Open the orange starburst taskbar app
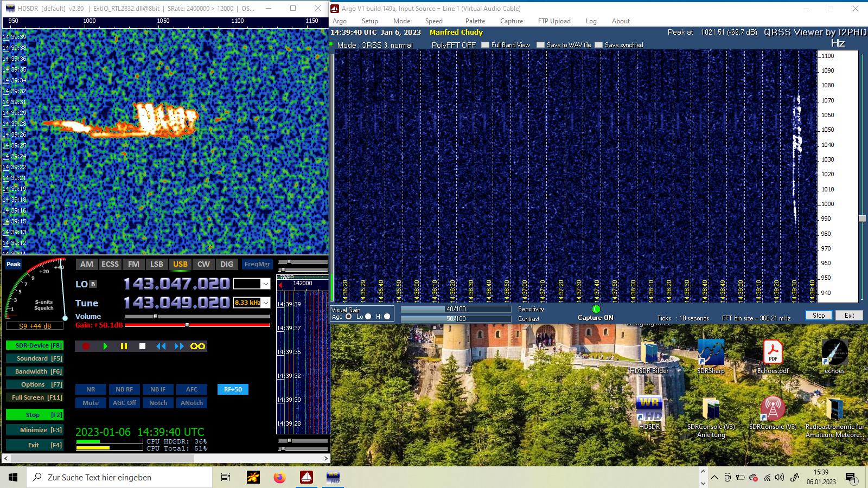 tap(253, 477)
